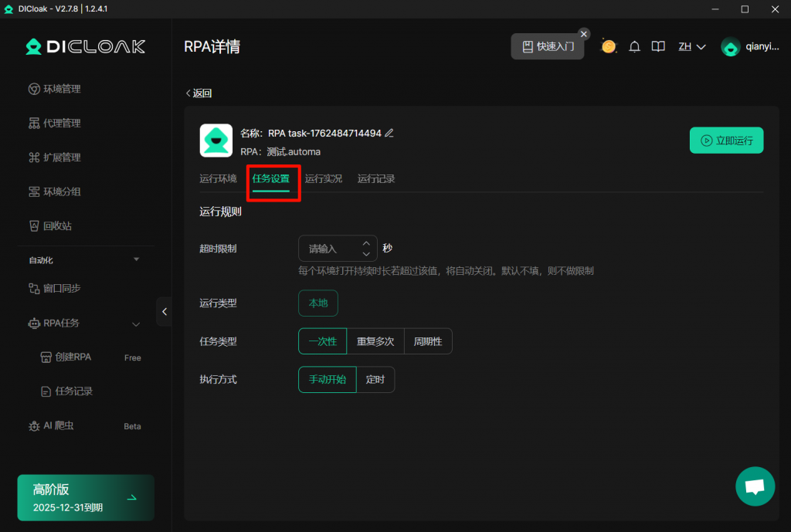Open the notification bell icon
791x532 pixels.
[634, 46]
